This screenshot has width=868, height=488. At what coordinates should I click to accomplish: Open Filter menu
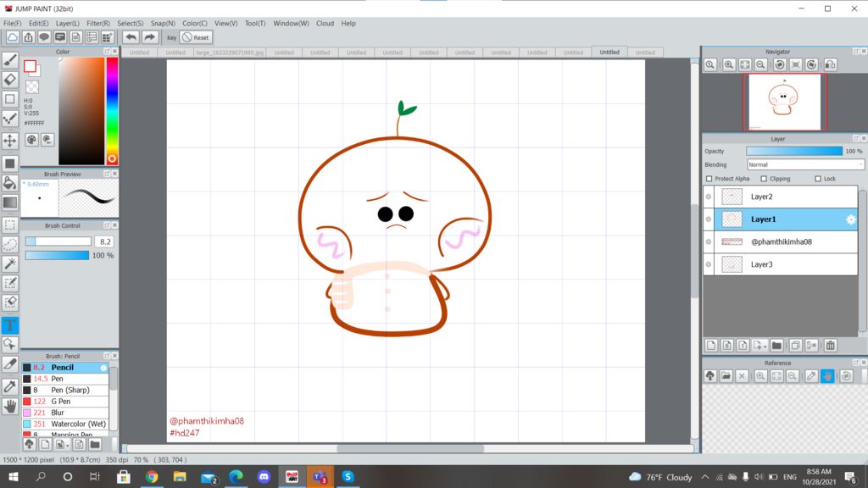[98, 23]
